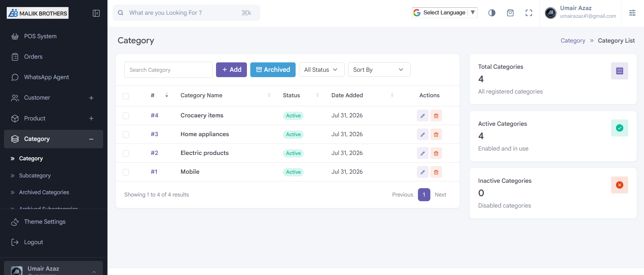
Task: Delete the Crocaery items category
Action: [x=436, y=116]
